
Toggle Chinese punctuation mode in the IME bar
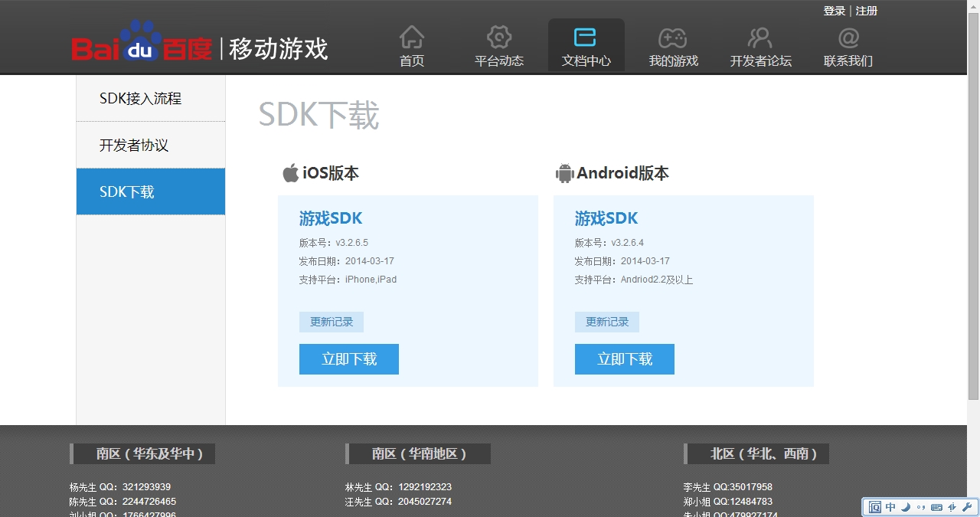pyautogui.click(x=920, y=507)
